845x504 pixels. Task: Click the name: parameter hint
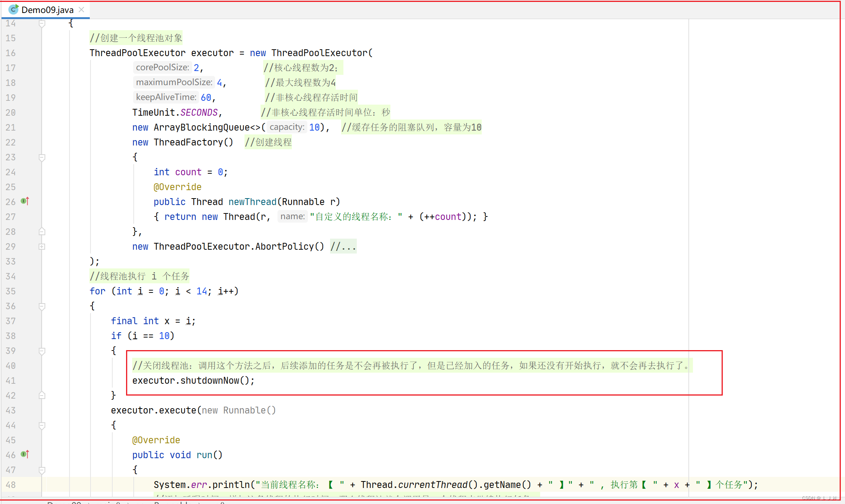tap(292, 216)
